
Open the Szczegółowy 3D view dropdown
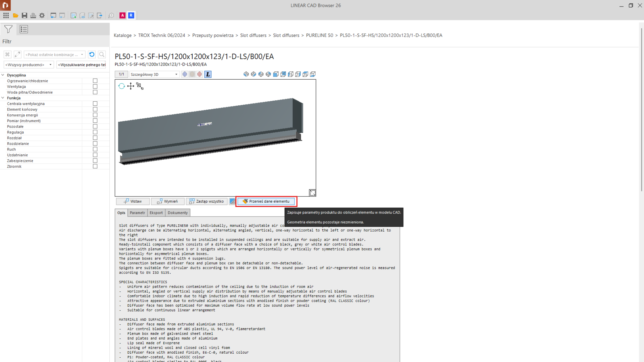[x=154, y=75]
